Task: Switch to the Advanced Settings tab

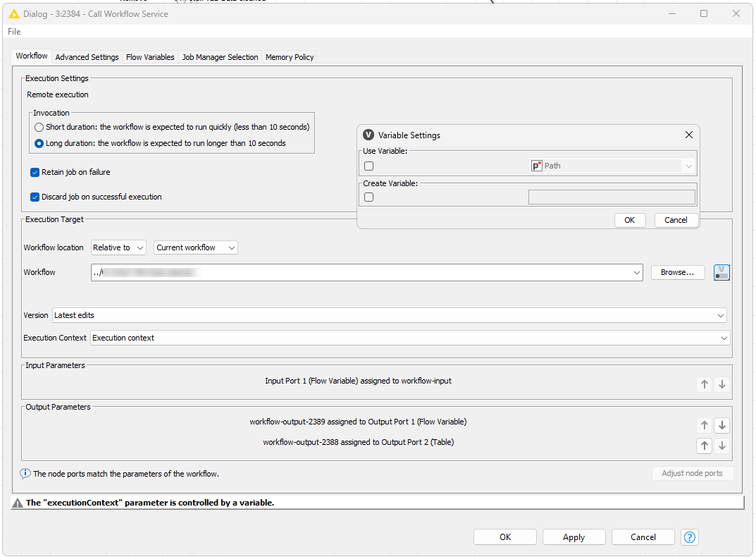Action: click(87, 57)
